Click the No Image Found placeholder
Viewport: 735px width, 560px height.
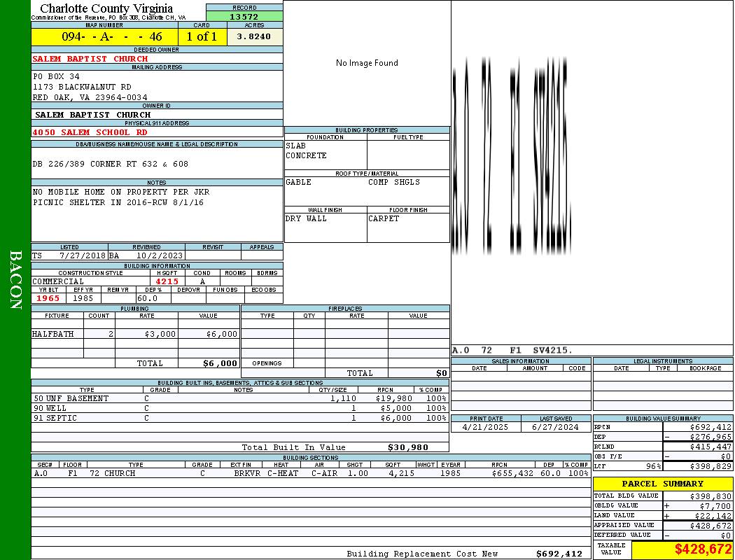click(x=367, y=63)
